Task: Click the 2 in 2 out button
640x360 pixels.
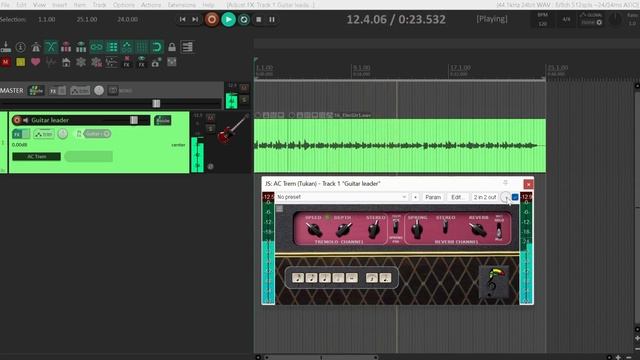Action: pyautogui.click(x=484, y=197)
